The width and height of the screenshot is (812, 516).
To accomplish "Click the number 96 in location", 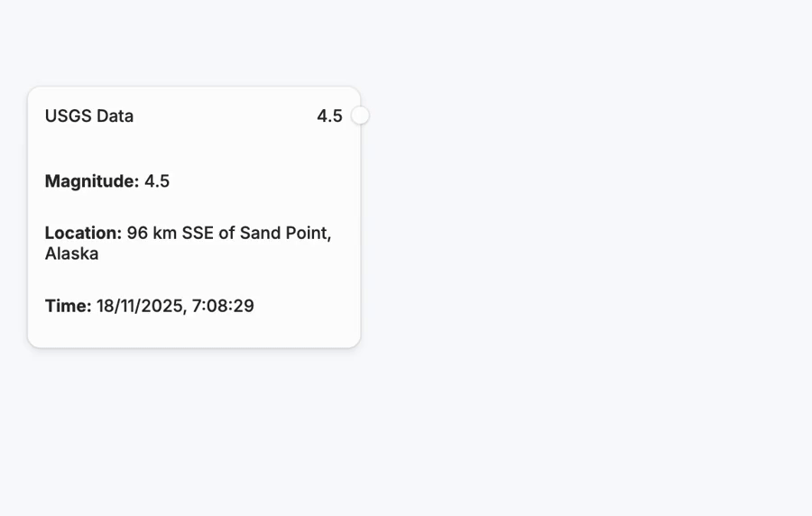I will point(137,233).
